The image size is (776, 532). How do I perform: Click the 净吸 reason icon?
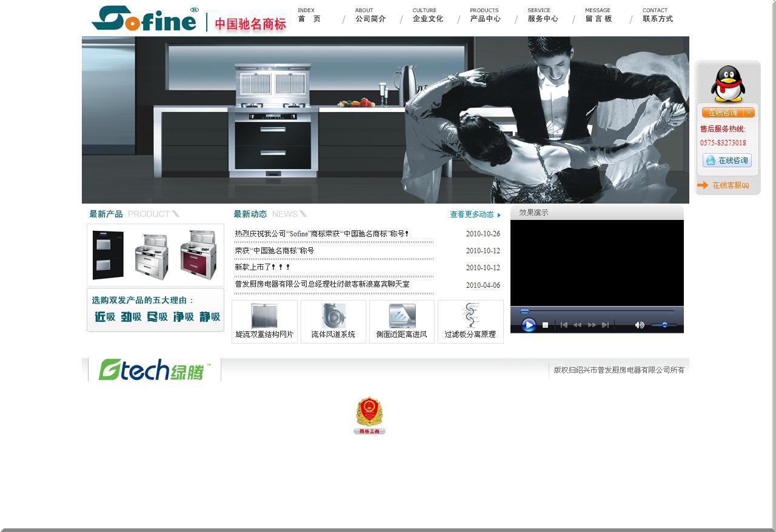point(184,317)
